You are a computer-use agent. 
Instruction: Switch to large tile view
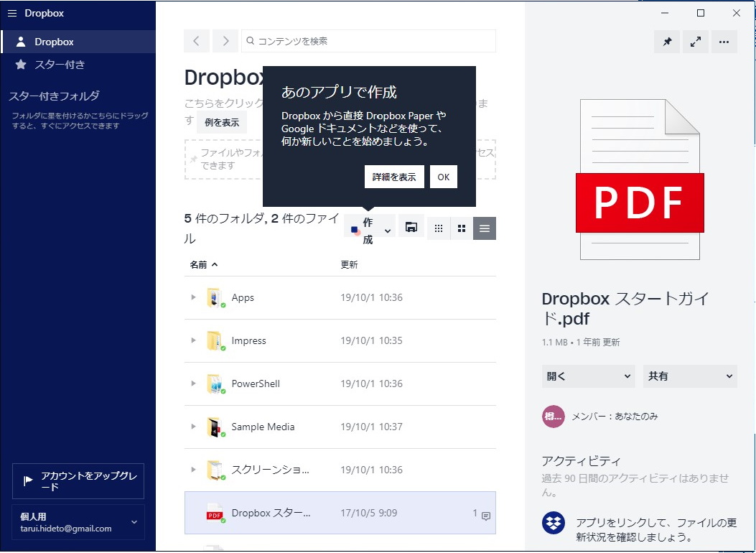[462, 228]
